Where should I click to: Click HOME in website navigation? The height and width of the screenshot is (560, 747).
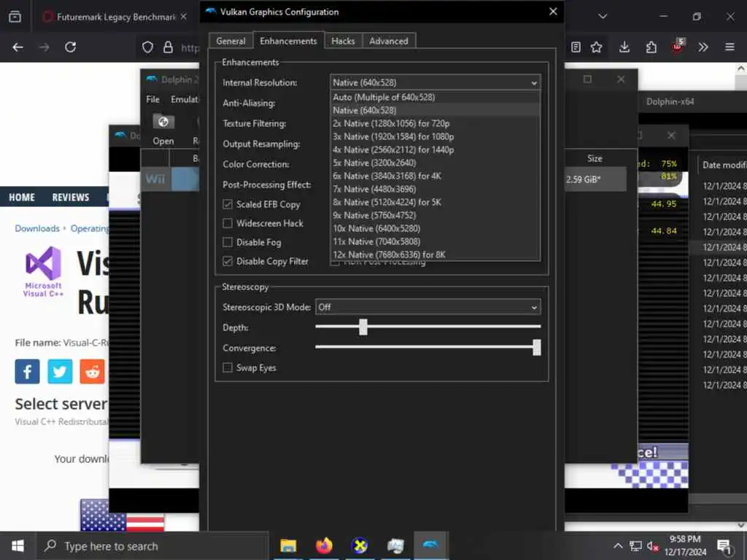point(22,197)
